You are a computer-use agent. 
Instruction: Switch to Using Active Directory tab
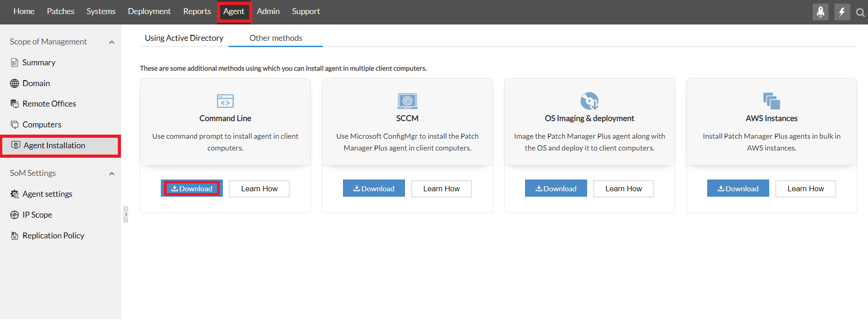pos(184,38)
